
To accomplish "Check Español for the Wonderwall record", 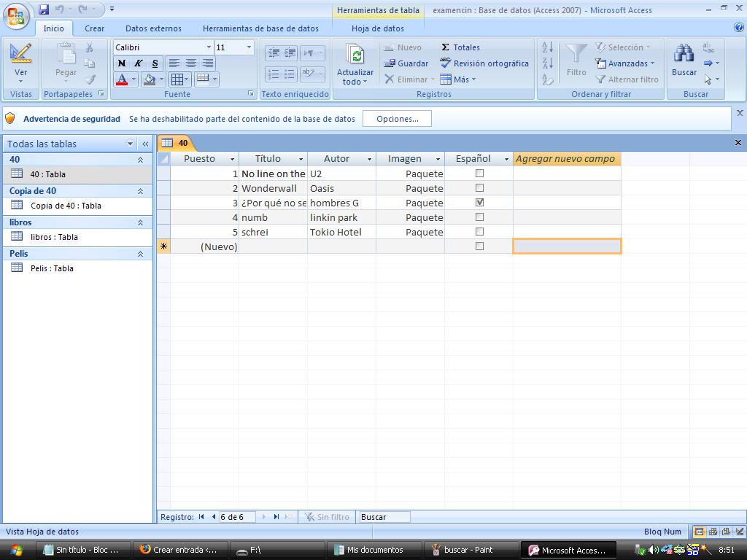I will click(x=479, y=188).
